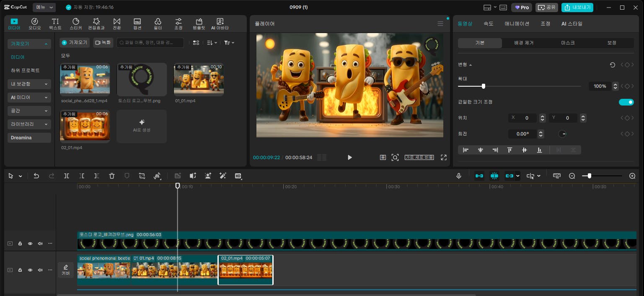The width and height of the screenshot is (644, 296).
Task: Open the 전환 transitions panel
Action: (117, 24)
